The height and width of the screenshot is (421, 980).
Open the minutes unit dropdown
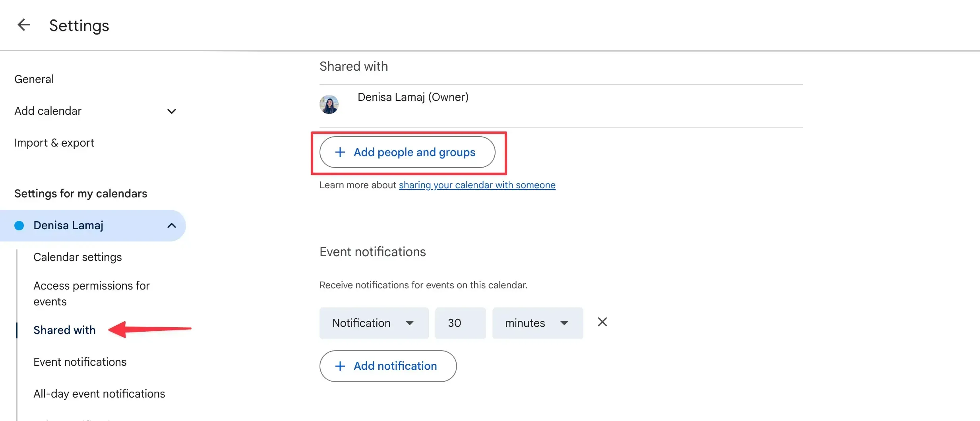pos(537,323)
